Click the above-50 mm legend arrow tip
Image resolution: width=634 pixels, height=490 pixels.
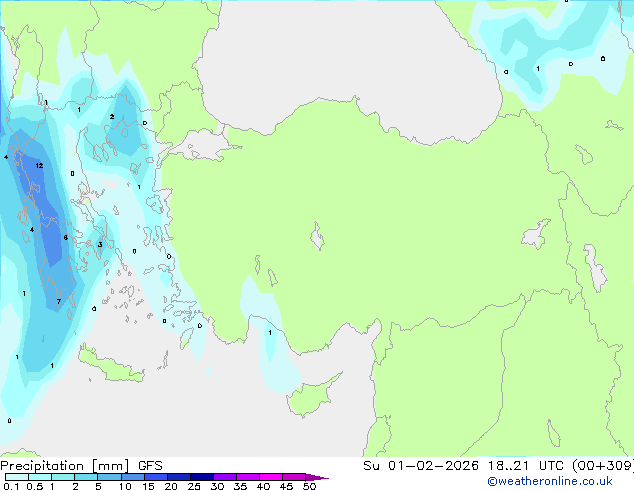pos(317,477)
